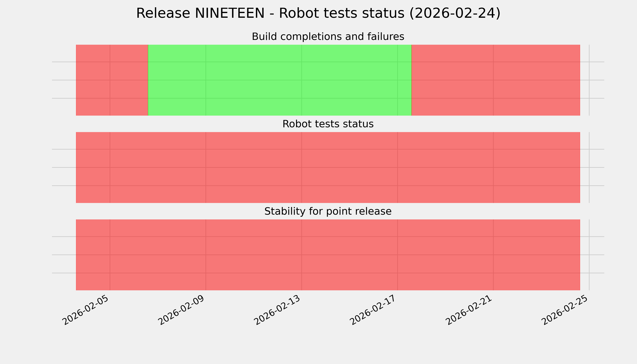
Task: Click the boundary where red turns green in build chart
Action: tap(148, 80)
